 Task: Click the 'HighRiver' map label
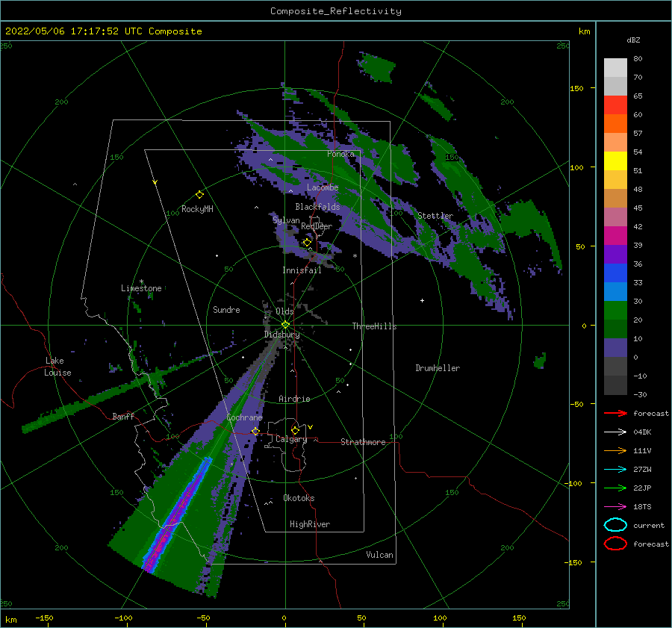coord(310,524)
